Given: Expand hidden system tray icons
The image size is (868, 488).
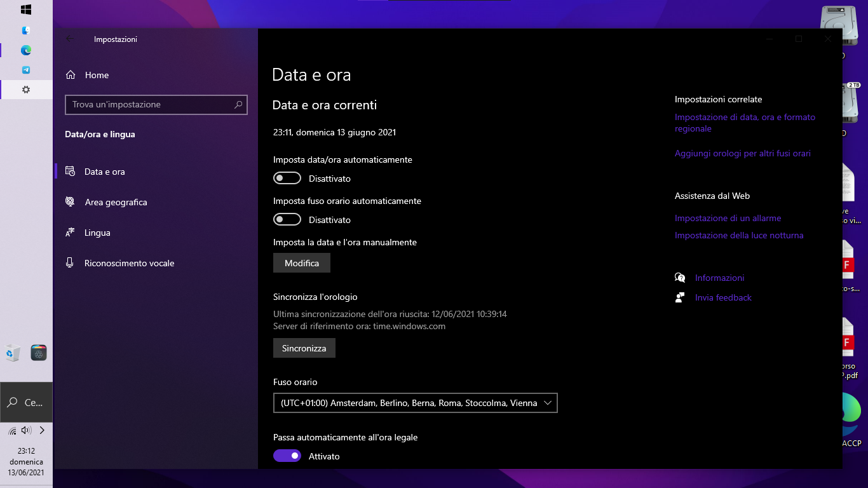Looking at the screenshot, I should 41,430.
